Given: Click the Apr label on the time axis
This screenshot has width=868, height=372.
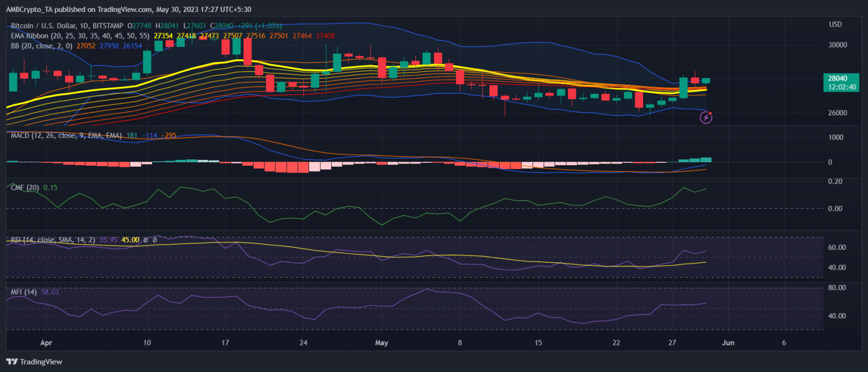Looking at the screenshot, I should [x=47, y=343].
